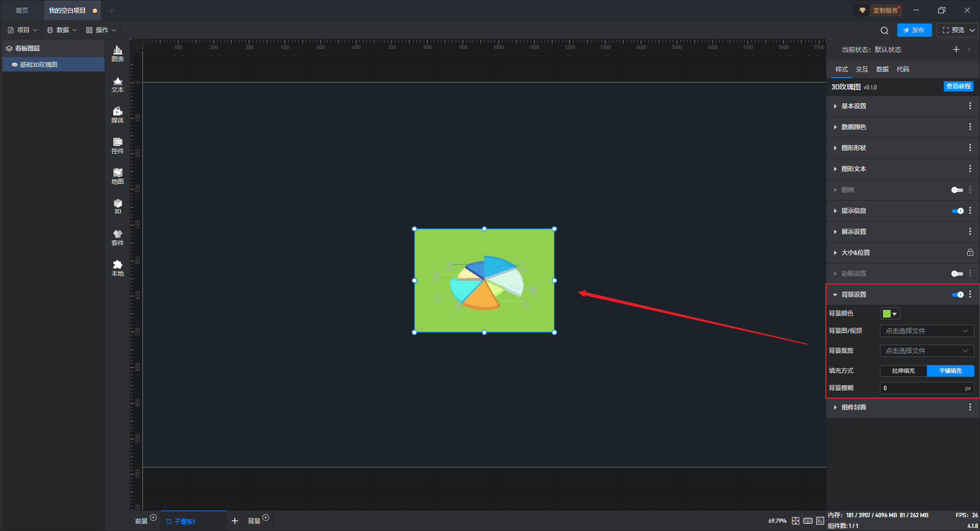This screenshot has width=980, height=531.
Task: Click the 背景模糊 value input field
Action: coord(927,388)
